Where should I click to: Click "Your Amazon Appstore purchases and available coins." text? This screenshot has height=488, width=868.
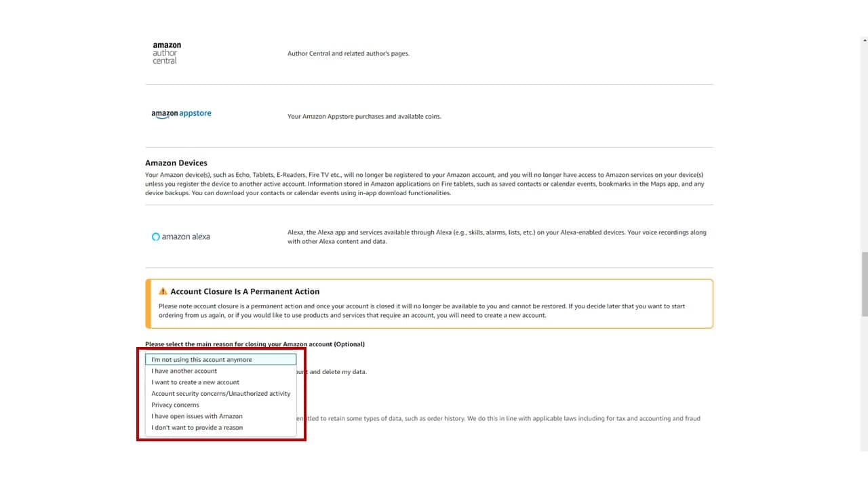click(x=364, y=117)
